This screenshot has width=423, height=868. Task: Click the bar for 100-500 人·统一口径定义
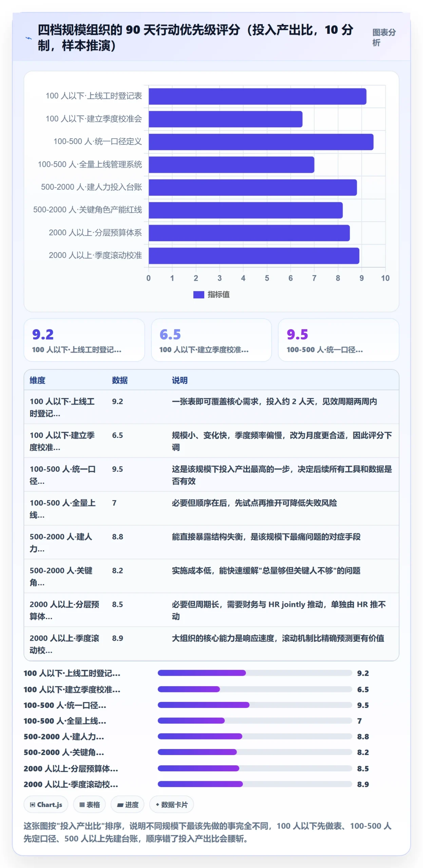(261, 142)
